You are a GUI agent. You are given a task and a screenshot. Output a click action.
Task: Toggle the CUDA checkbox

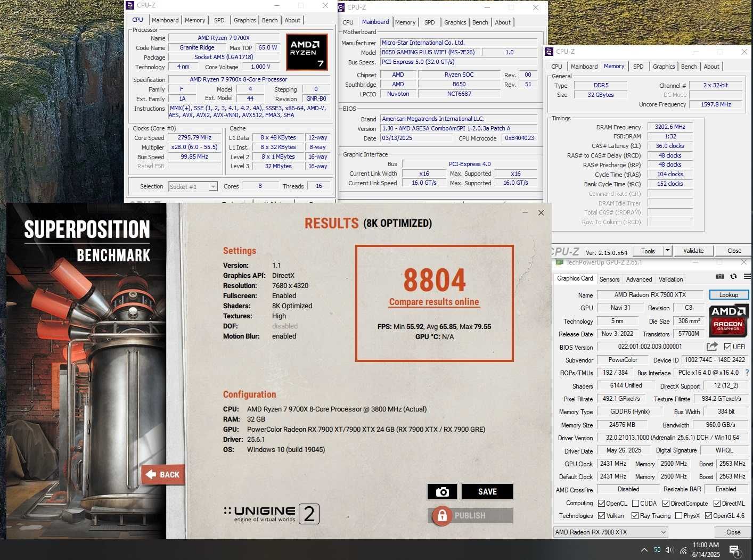pos(635,504)
